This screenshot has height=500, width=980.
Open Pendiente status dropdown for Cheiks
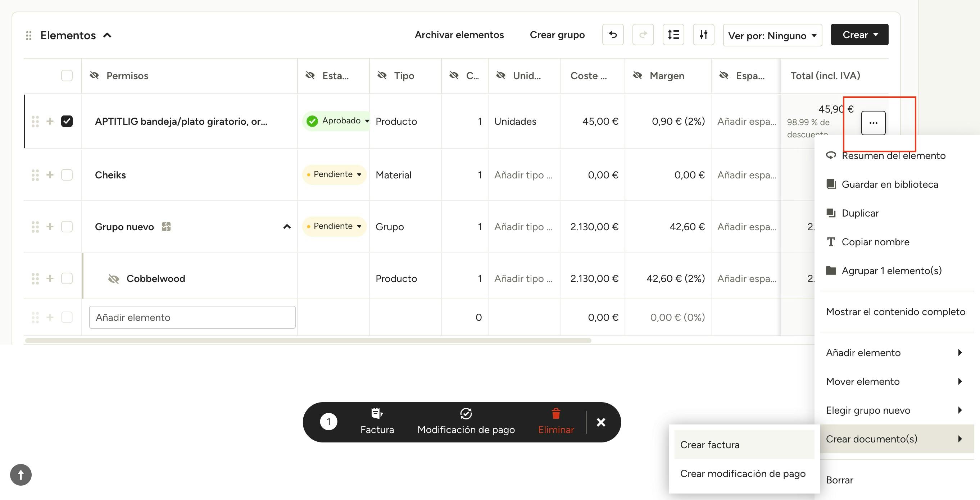[x=334, y=175]
